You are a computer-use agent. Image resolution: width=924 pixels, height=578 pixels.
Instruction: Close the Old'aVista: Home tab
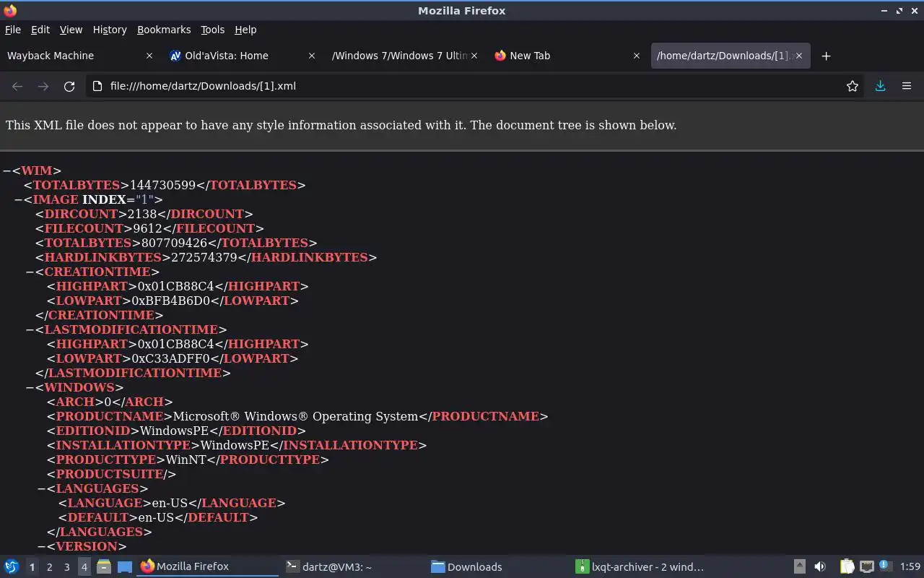pyautogui.click(x=312, y=56)
